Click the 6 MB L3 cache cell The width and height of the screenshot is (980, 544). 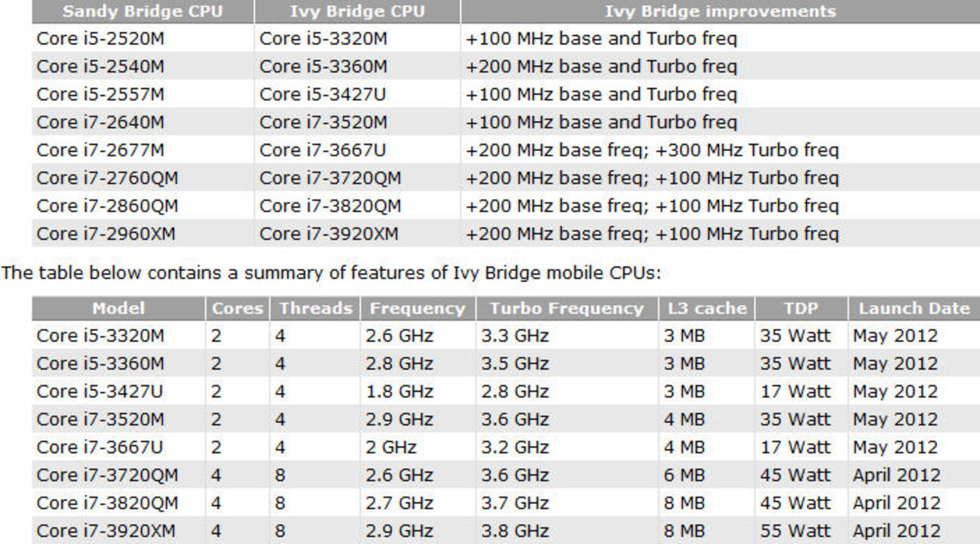(x=684, y=476)
